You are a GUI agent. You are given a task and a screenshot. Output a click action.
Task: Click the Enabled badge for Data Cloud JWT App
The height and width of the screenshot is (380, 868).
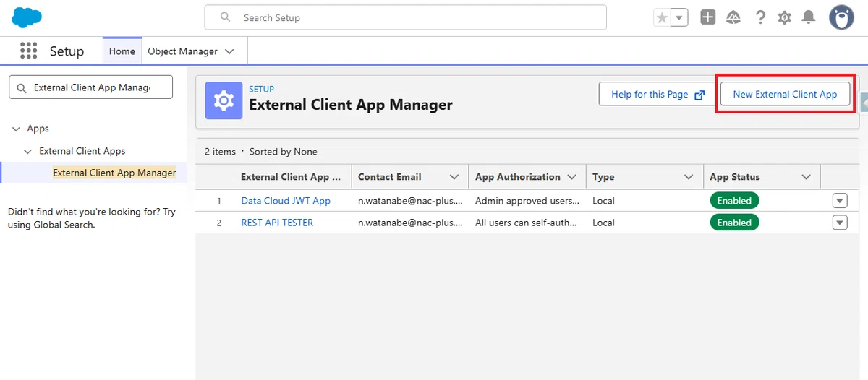[734, 201]
